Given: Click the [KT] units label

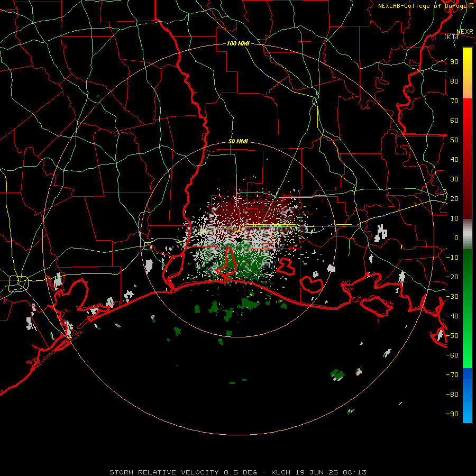Looking at the screenshot, I should tap(451, 36).
